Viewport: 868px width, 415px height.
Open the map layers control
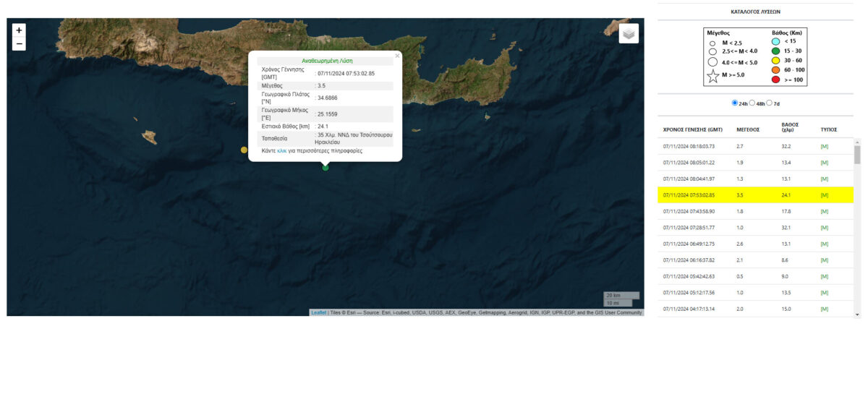click(x=629, y=33)
